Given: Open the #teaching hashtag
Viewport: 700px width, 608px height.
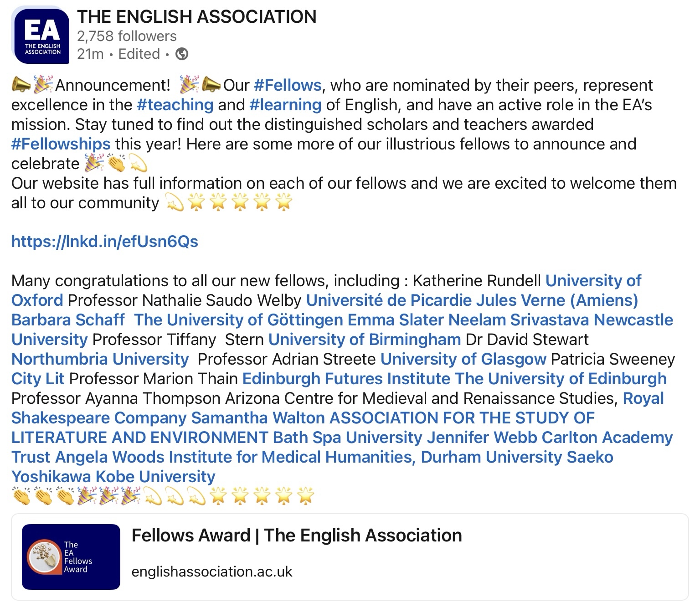Looking at the screenshot, I should (x=175, y=105).
